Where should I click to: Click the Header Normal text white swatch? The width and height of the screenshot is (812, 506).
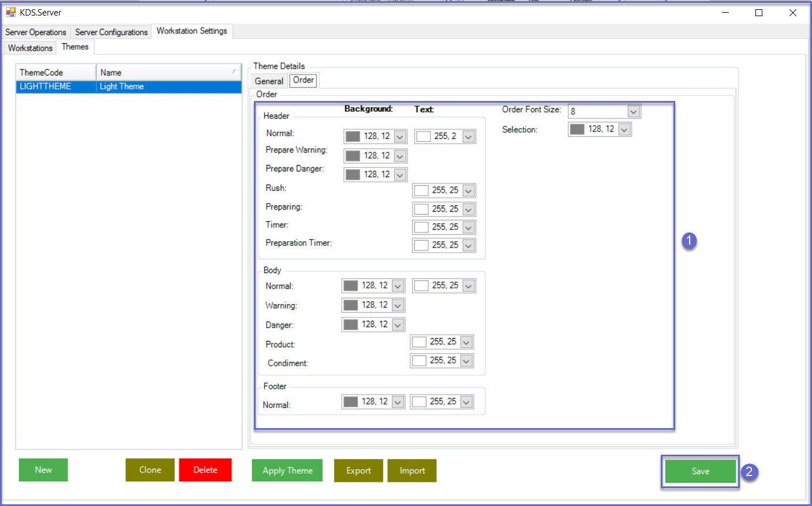(x=424, y=137)
